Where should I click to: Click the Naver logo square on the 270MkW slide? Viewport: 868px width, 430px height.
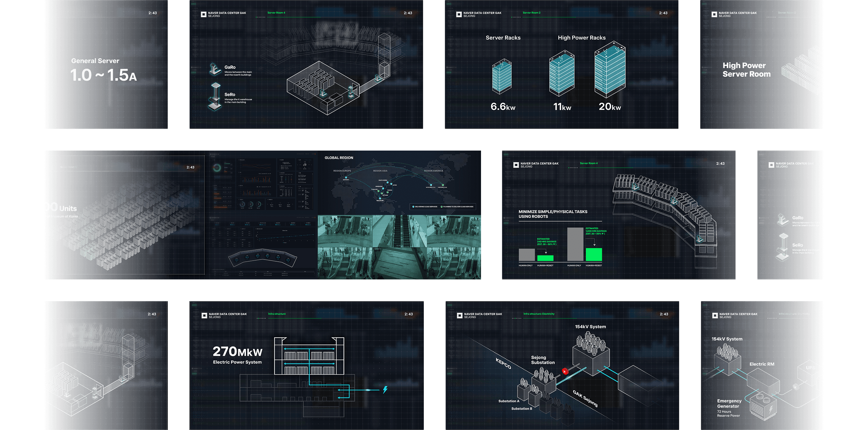(204, 315)
